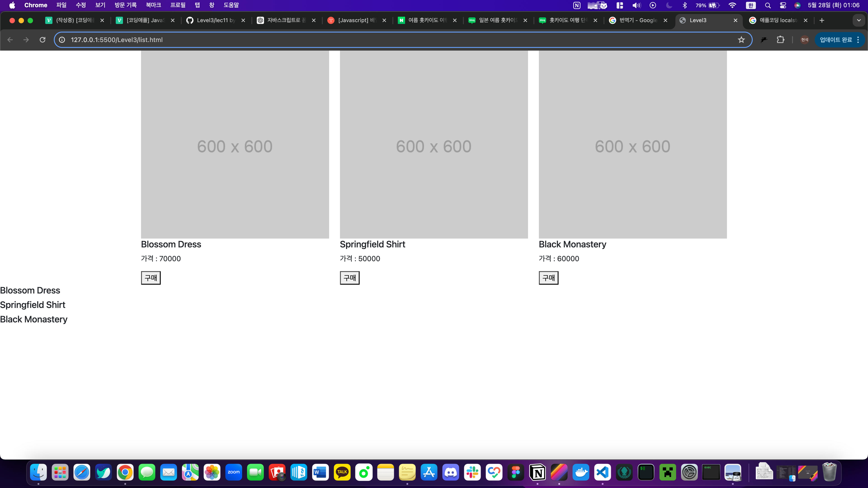868x488 pixels.
Task: Open Figma from the dock
Action: (x=516, y=472)
